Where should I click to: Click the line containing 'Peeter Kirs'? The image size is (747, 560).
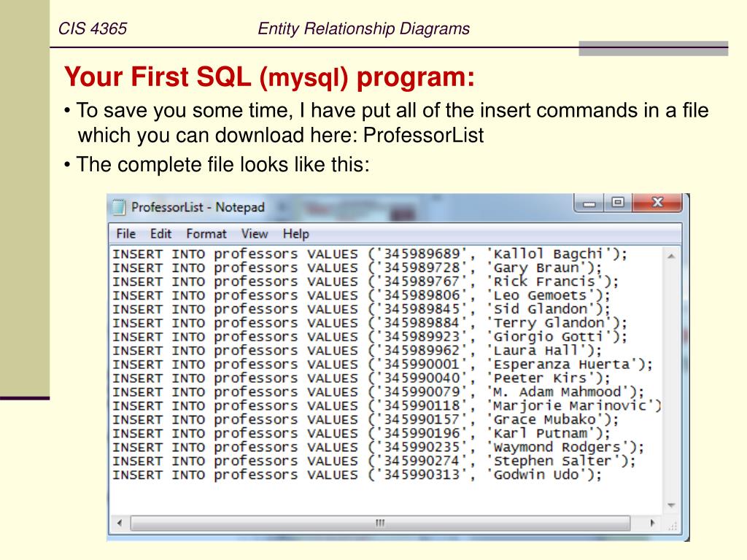pos(361,378)
